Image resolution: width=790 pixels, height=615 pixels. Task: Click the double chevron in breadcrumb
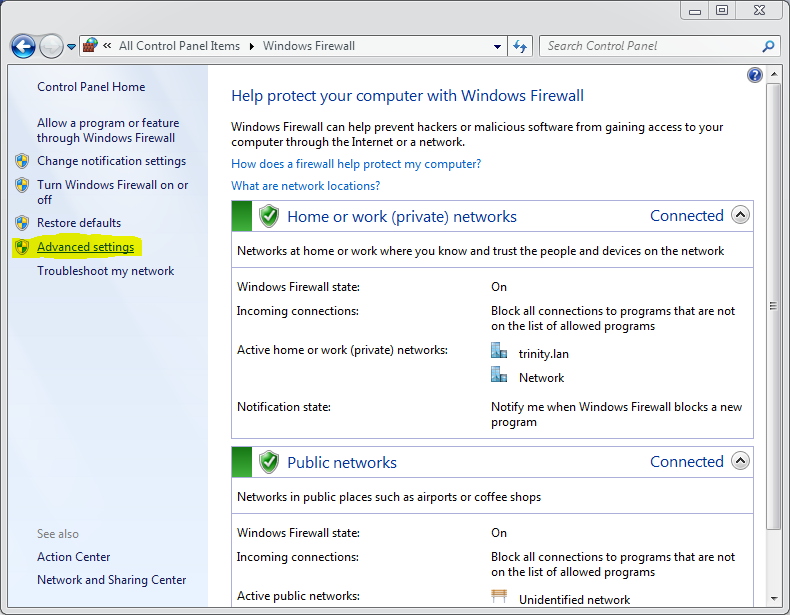(107, 46)
